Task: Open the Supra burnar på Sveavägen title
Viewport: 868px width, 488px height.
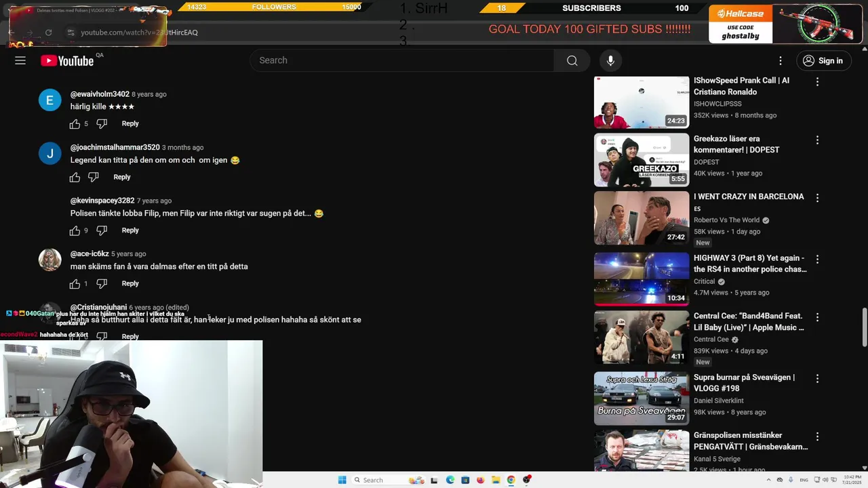Action: click(744, 383)
